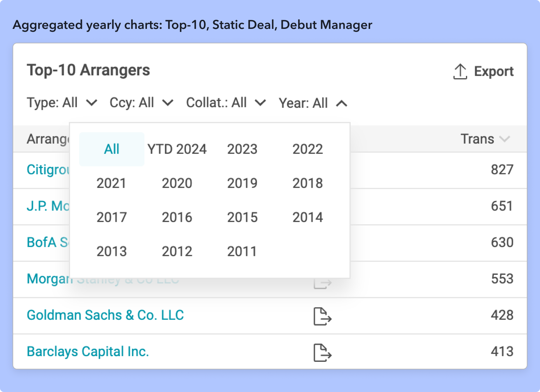Open Goldman Sachs & Co. LLC link
540x392 pixels.
click(x=105, y=315)
